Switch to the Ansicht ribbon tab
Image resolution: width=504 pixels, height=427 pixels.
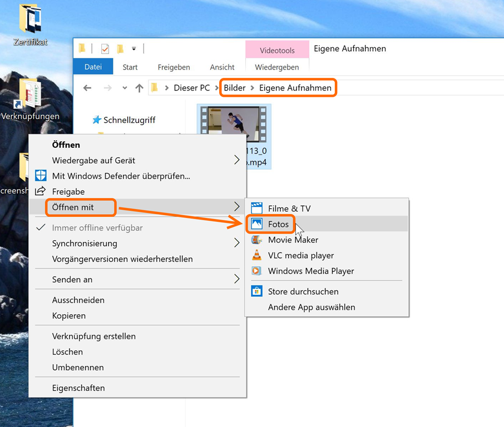pos(222,67)
